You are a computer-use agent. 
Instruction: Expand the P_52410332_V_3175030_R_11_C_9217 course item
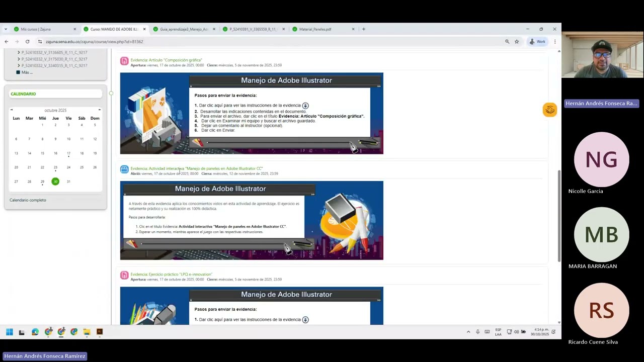pyautogui.click(x=19, y=59)
